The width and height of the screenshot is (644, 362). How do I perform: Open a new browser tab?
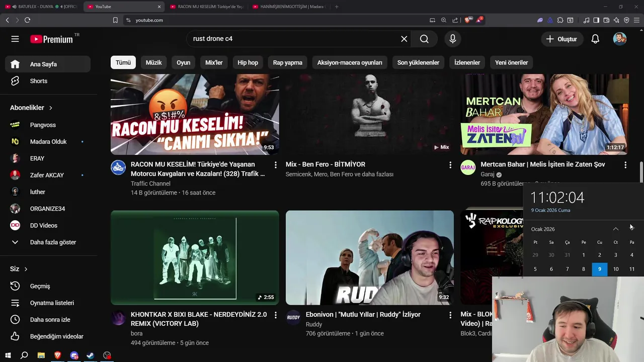[x=337, y=7]
